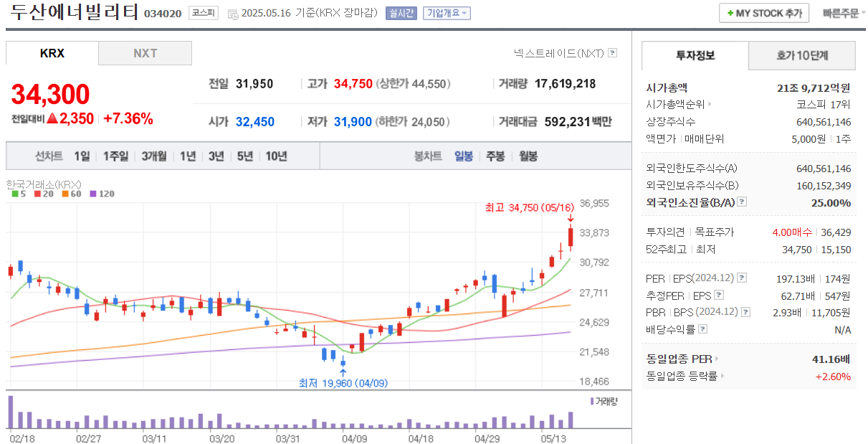Click help icon next to 추정PER EPS
The image size is (868, 444).
pos(719,295)
